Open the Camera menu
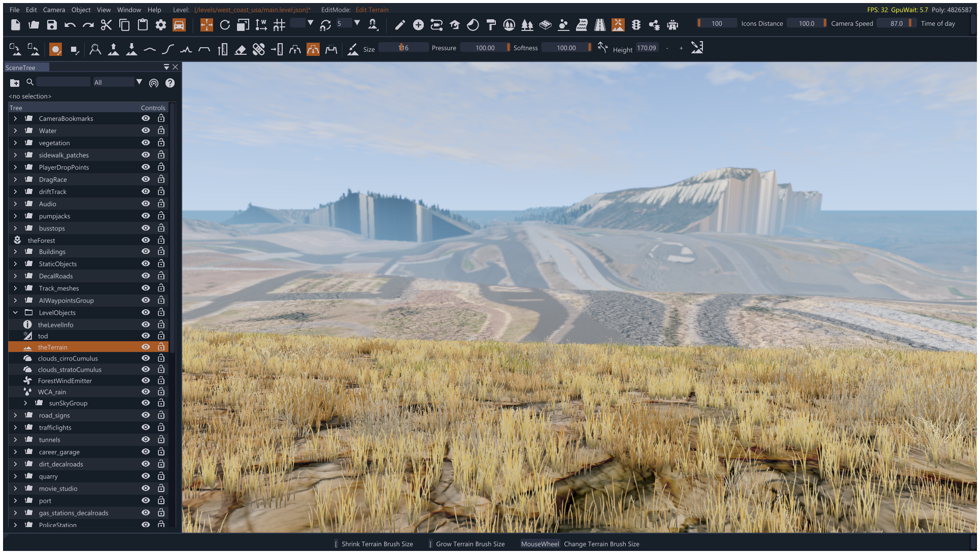 54,10
